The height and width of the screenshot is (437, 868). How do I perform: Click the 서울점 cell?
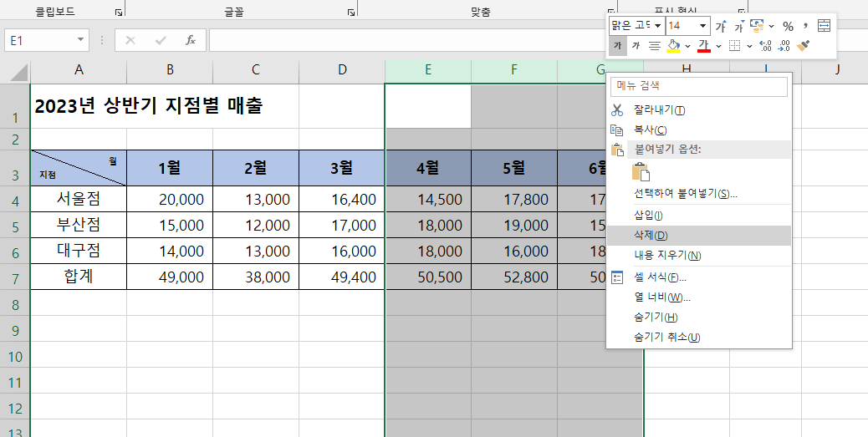pyautogui.click(x=79, y=199)
